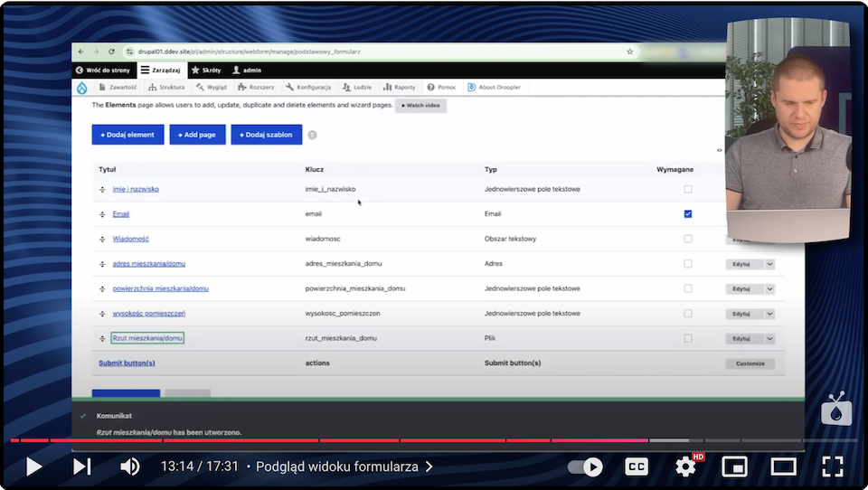
Task: Open Wygląd admin menu
Action: pyautogui.click(x=212, y=88)
